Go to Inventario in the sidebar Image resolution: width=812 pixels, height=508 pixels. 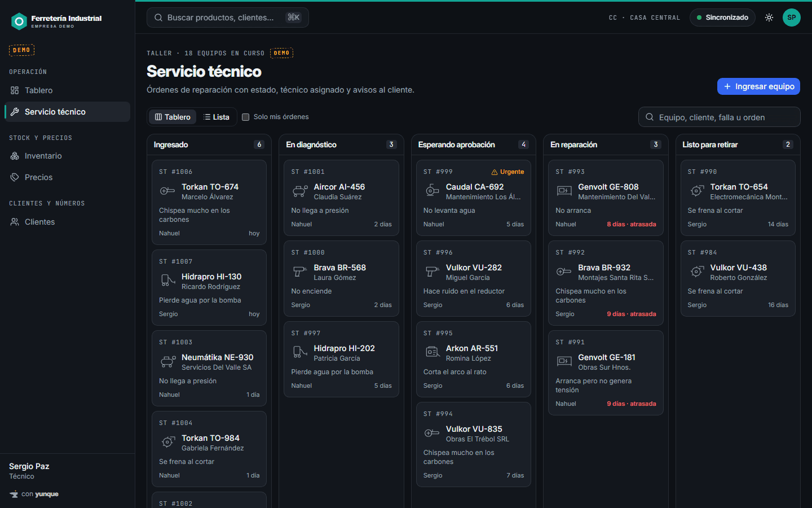67,156
